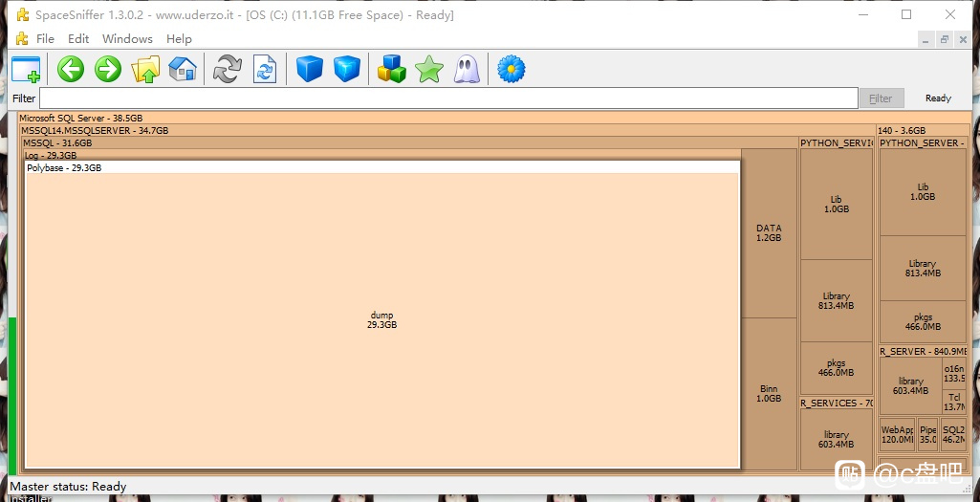Start a master rescan with gray arrows icon
Viewport: 980px width, 502px height.
pos(227,69)
